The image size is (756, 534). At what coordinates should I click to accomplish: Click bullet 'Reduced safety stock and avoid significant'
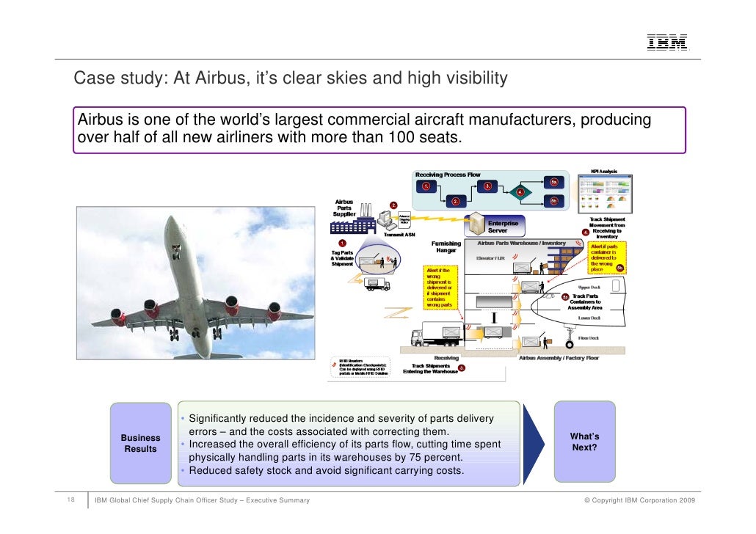click(327, 470)
